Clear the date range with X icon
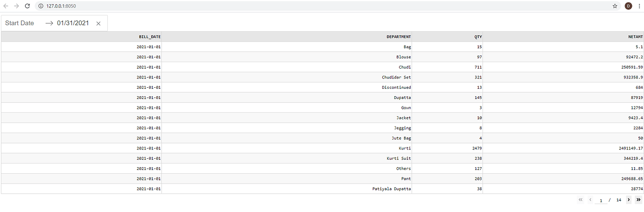The width and height of the screenshot is (644, 212). tap(98, 23)
